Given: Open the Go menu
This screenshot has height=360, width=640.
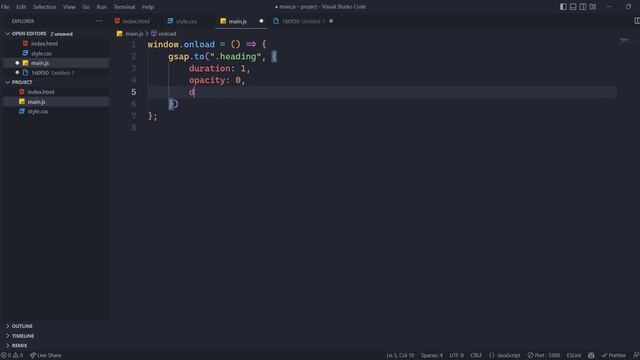Looking at the screenshot, I should point(86,7).
